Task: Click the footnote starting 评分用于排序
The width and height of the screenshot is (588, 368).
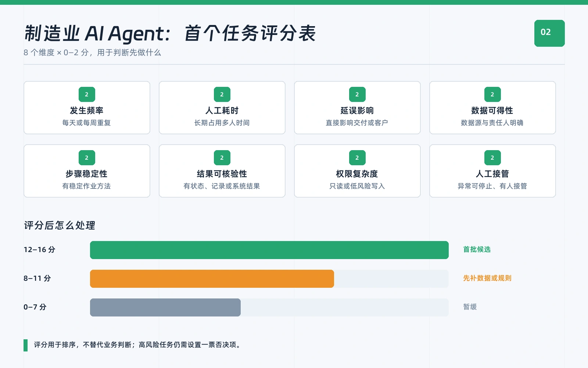Action: 138,345
